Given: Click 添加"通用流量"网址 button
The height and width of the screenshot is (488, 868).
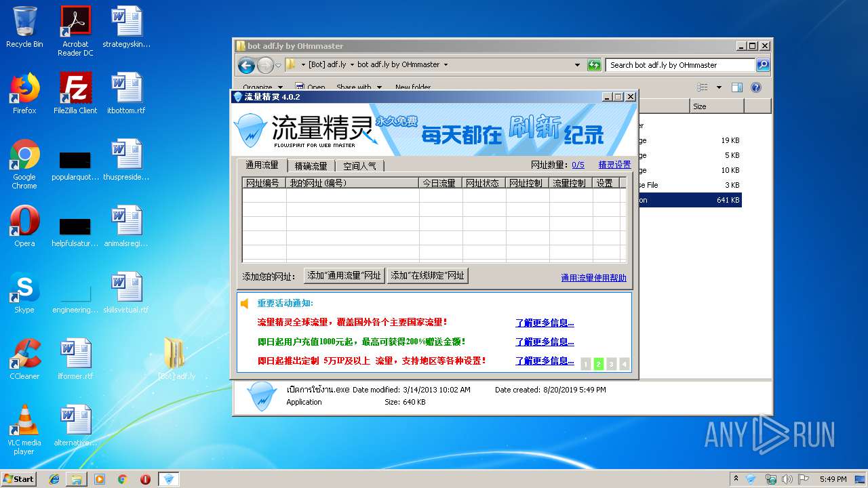Looking at the screenshot, I should coord(344,276).
